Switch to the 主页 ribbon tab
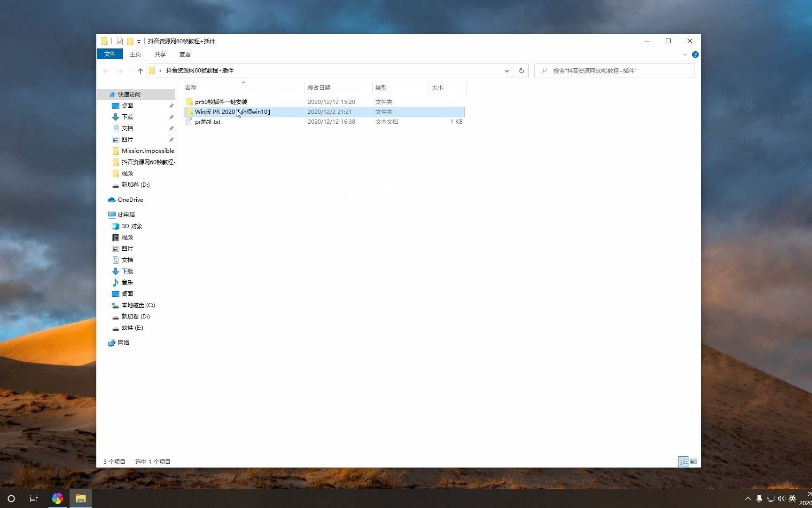This screenshot has width=812, height=508. coord(135,54)
